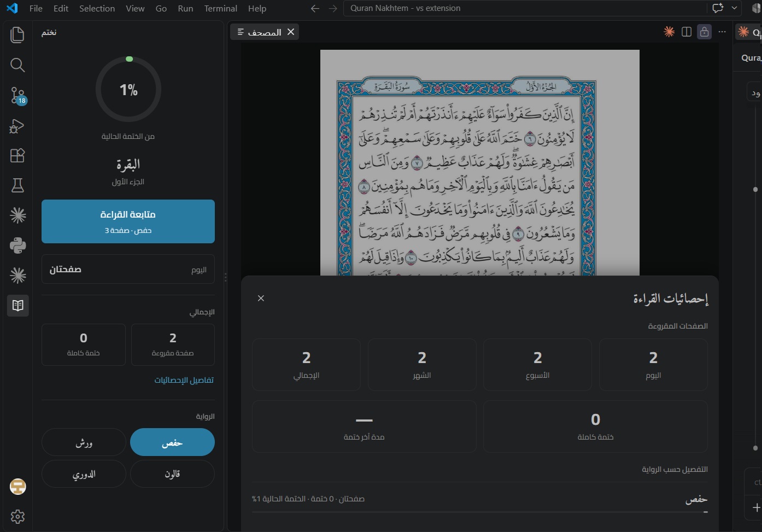
Task: Click the صفحة مقروءة count card in sidebar
Action: click(x=173, y=344)
